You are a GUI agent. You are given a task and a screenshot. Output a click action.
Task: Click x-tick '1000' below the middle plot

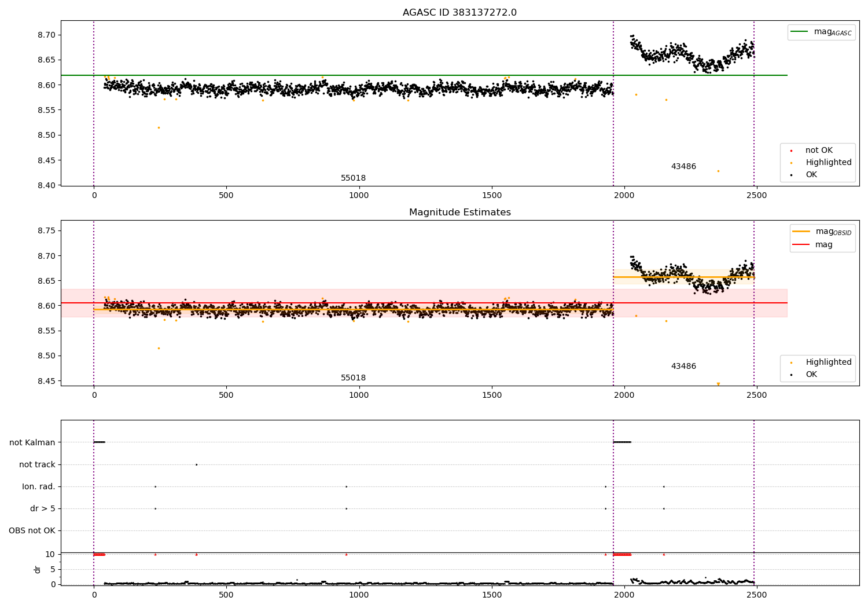click(359, 395)
